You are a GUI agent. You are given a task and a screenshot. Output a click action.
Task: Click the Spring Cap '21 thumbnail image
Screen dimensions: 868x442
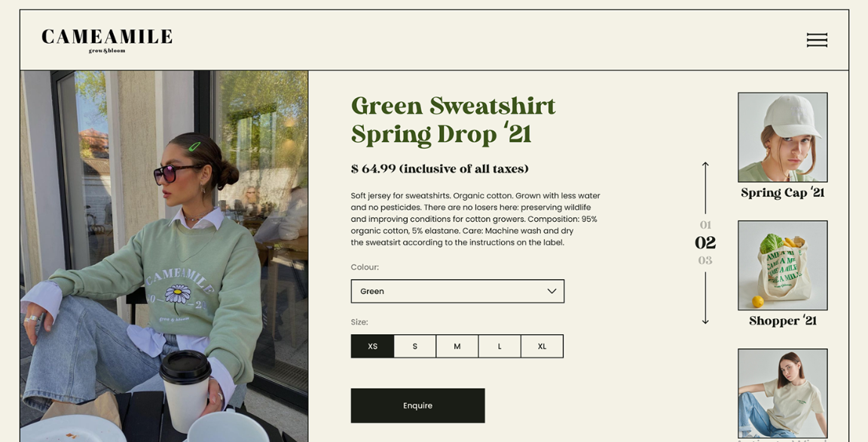tap(782, 136)
